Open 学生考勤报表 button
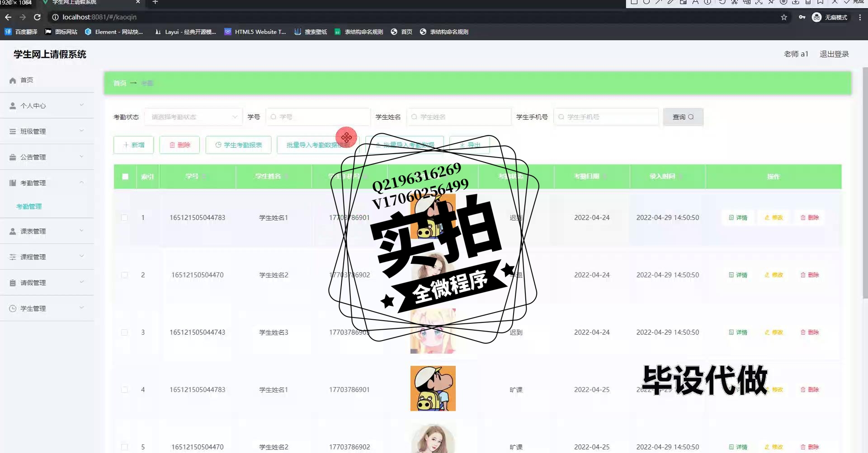The image size is (868, 453). 238,145
